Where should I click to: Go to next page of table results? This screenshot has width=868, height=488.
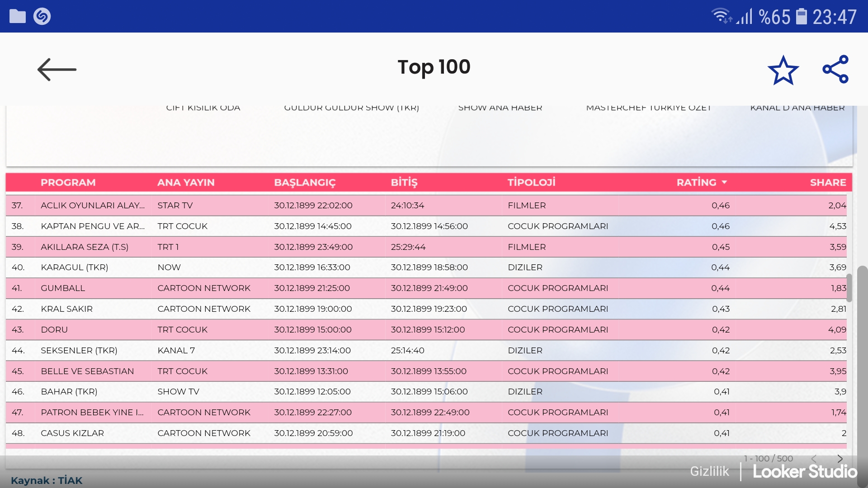point(840,459)
